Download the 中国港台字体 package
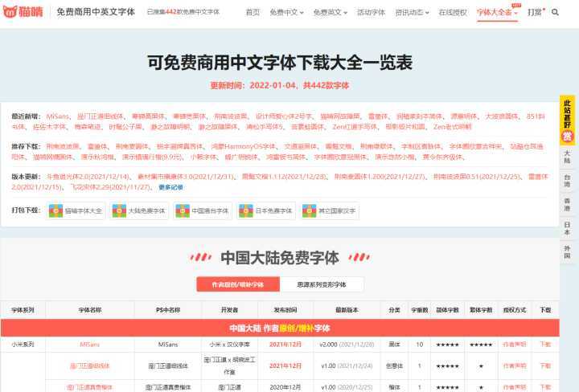 click(x=203, y=210)
